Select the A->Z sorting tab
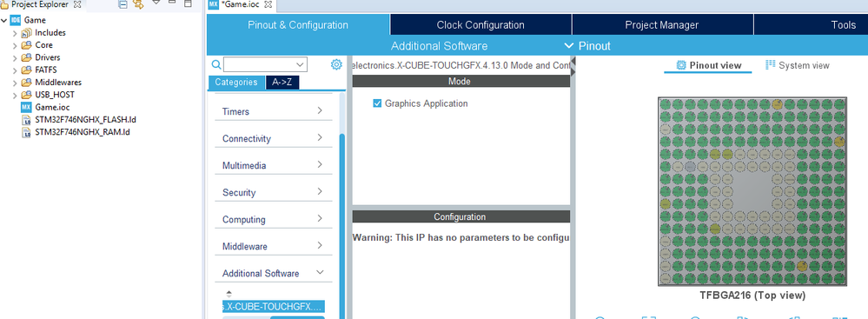This screenshot has width=868, height=319. coord(283,83)
